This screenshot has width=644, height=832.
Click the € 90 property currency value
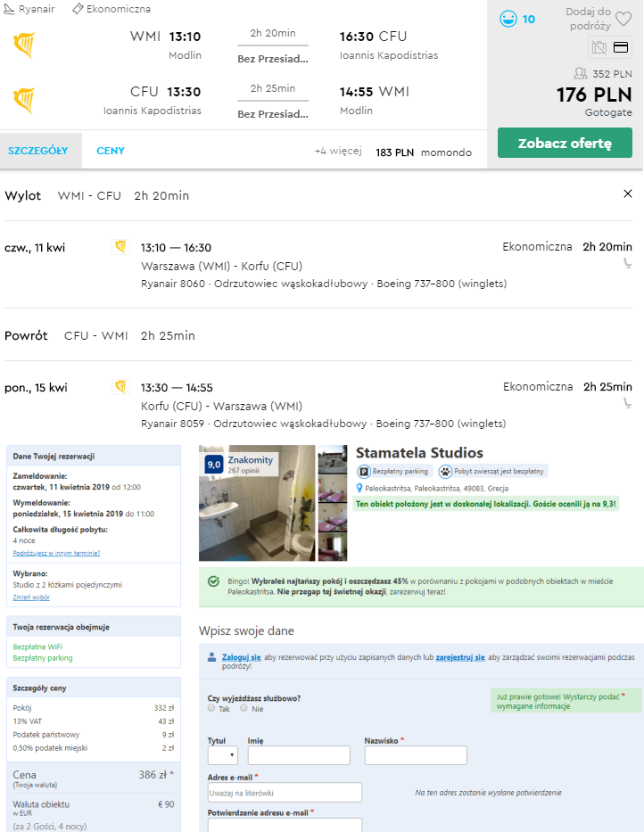pos(166,804)
